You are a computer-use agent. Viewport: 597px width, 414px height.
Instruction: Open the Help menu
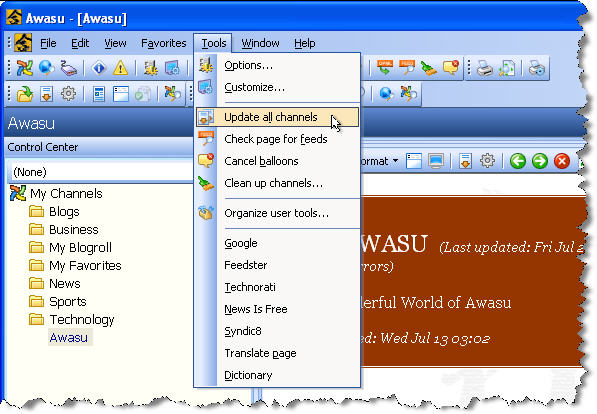305,43
